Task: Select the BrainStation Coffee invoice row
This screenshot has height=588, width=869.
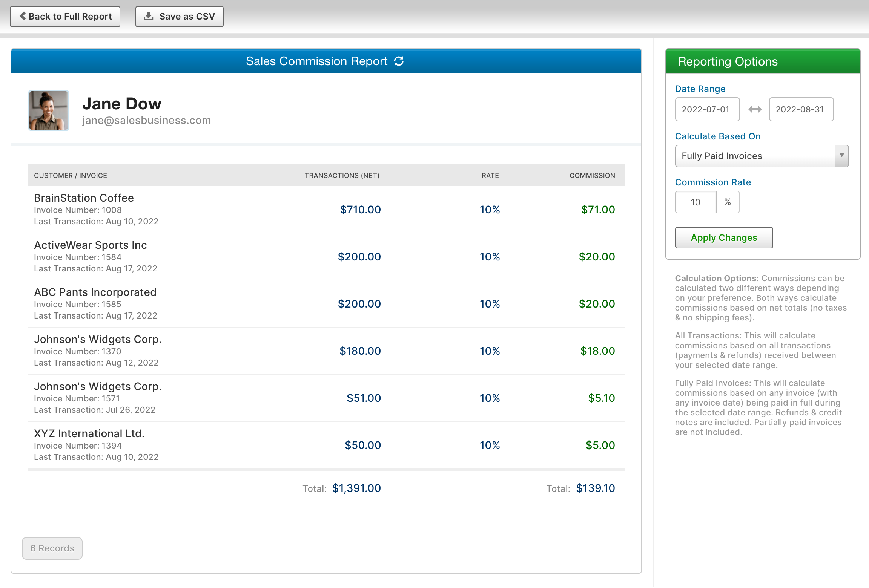Action: click(x=326, y=210)
